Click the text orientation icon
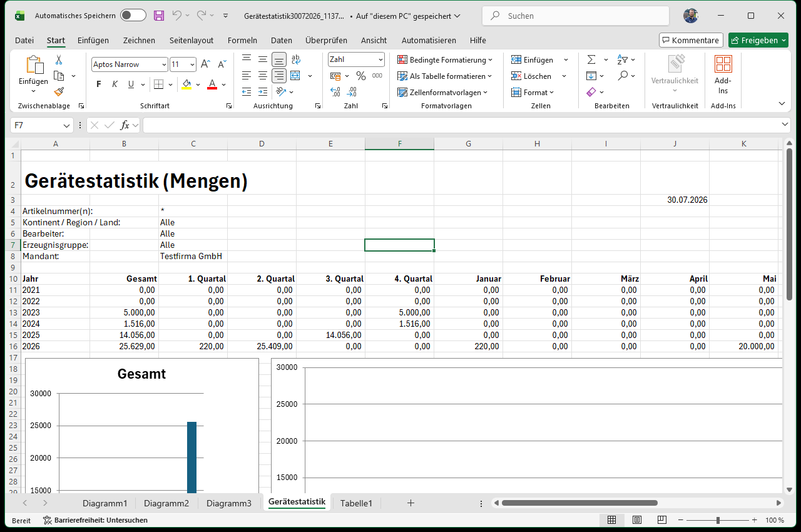801x532 pixels. [280, 92]
